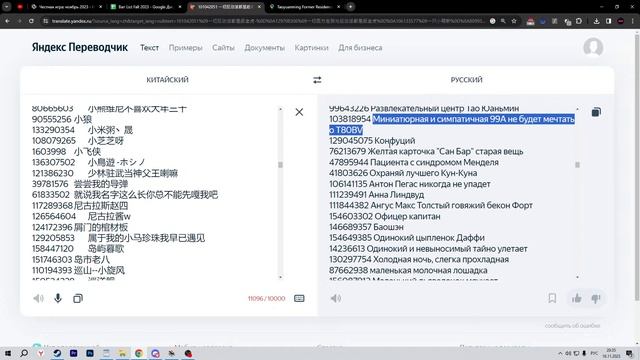The image size is (640, 360).
Task: Click the browser address bar URL
Action: point(267,21)
